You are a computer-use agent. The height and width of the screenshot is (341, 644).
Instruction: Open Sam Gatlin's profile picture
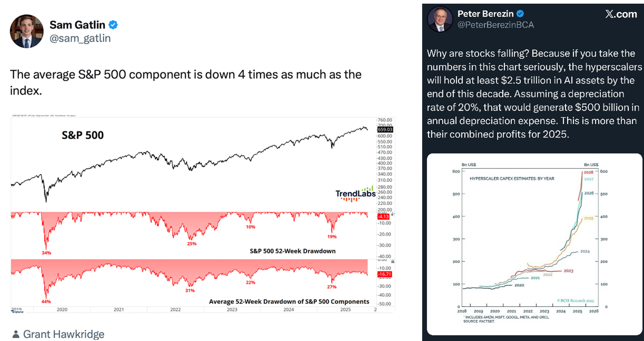coord(27,32)
